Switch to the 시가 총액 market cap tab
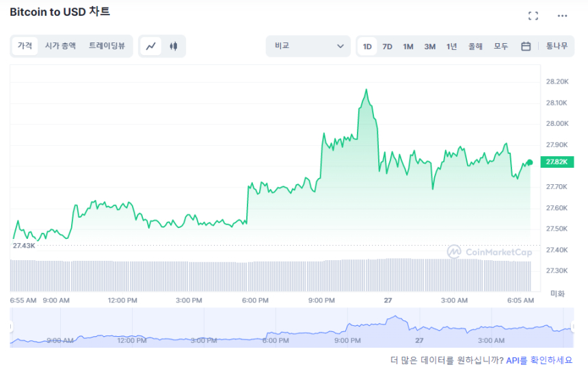Screen dimensions: 588x369 [x=60, y=46]
